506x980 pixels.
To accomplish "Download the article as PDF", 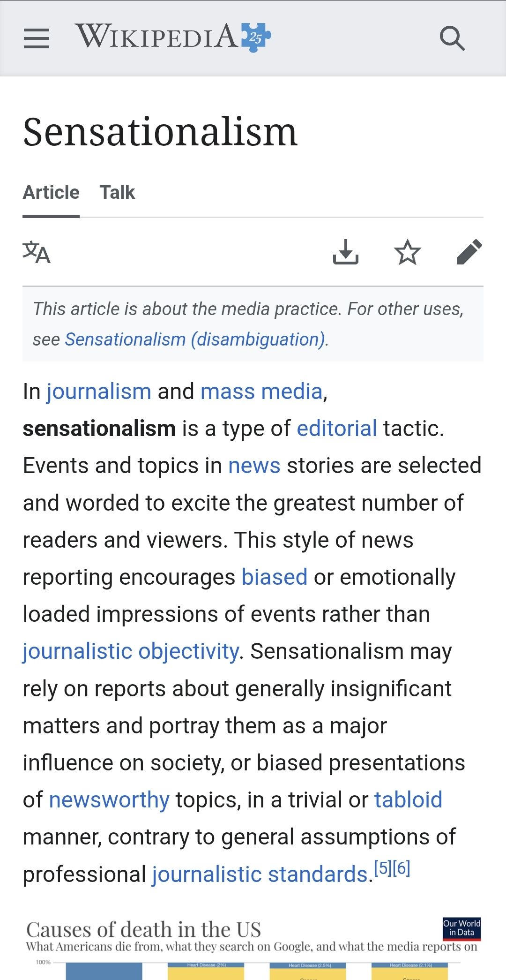I will tap(346, 252).
